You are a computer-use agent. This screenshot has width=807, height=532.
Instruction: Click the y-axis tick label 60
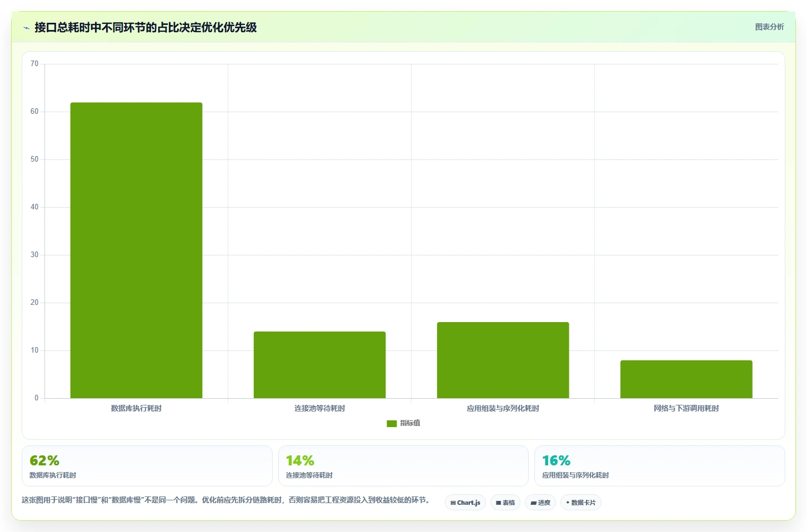(x=34, y=112)
